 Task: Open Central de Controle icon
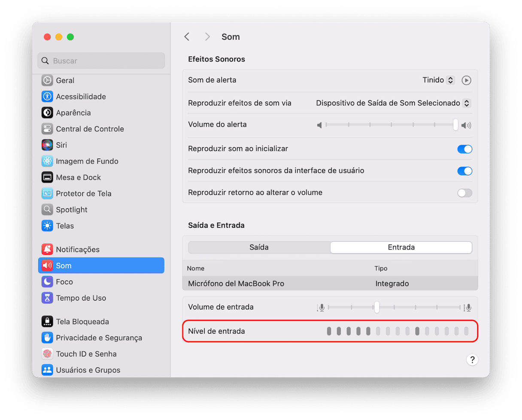[x=47, y=129]
